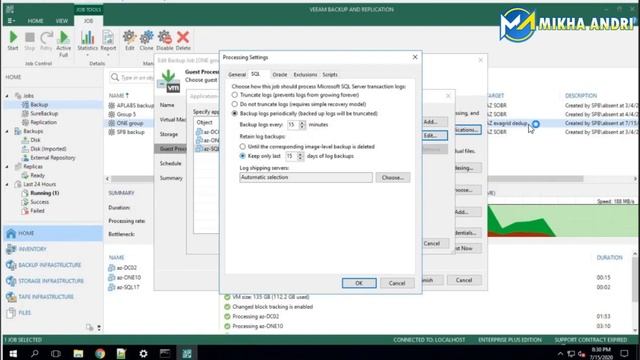The height and width of the screenshot is (360, 640).
Task: Select SPB backup job row
Action: pyautogui.click(x=131, y=132)
